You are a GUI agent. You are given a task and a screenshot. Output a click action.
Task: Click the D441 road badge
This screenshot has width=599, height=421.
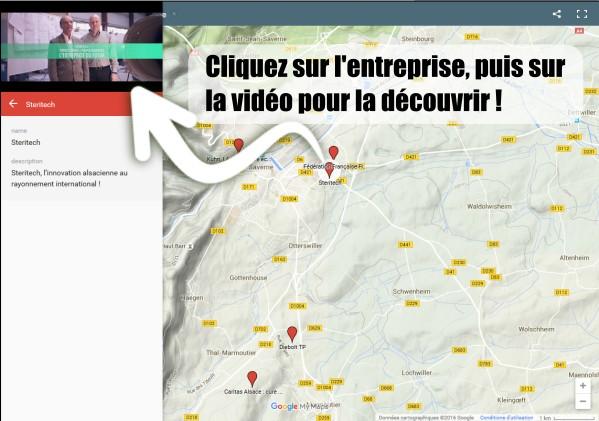(x=405, y=244)
